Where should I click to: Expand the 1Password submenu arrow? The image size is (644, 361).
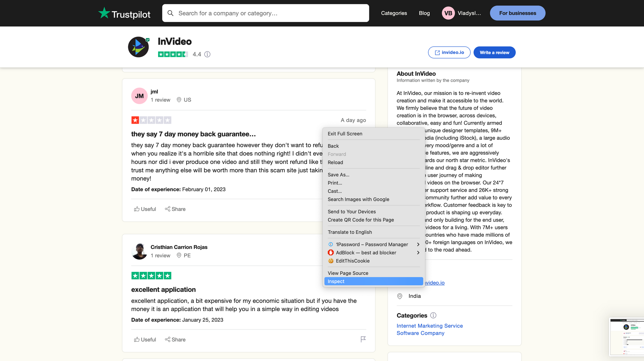pos(418,244)
